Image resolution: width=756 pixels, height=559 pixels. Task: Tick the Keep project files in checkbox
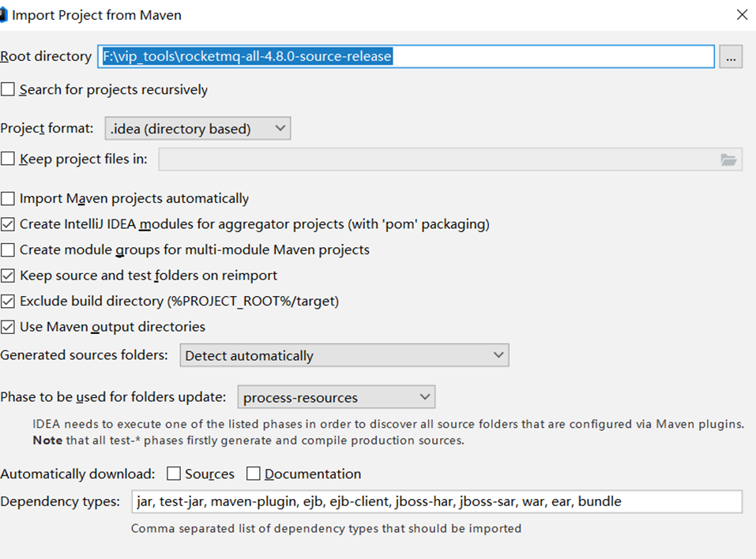tap(8, 159)
